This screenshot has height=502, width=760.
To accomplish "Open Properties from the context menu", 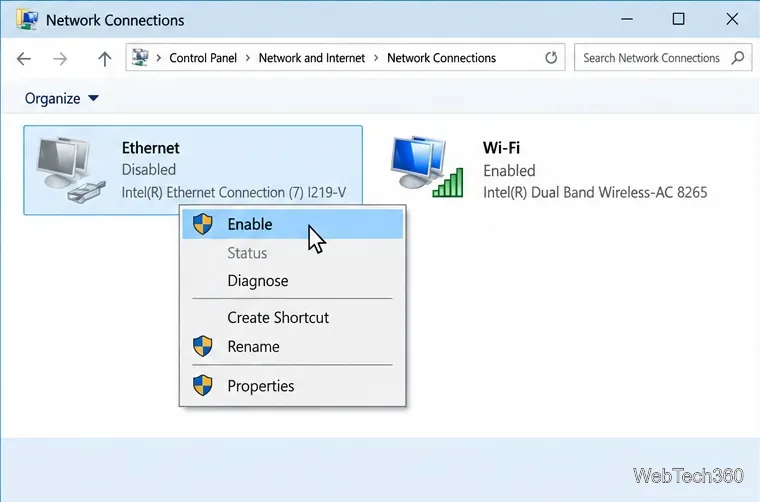I will point(292,386).
